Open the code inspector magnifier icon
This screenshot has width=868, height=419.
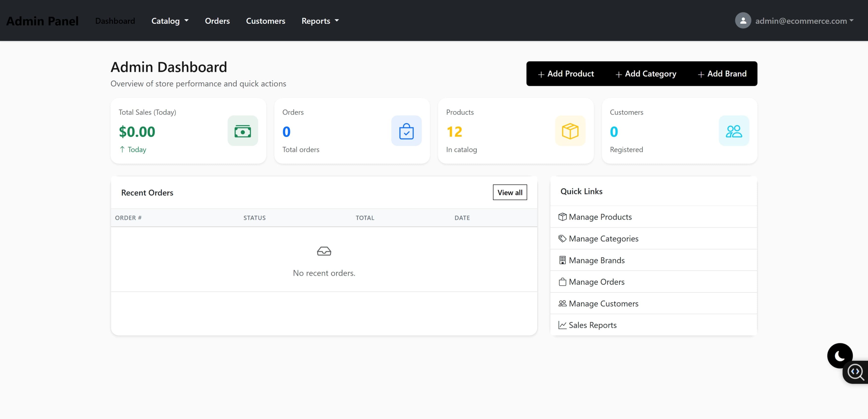(856, 372)
